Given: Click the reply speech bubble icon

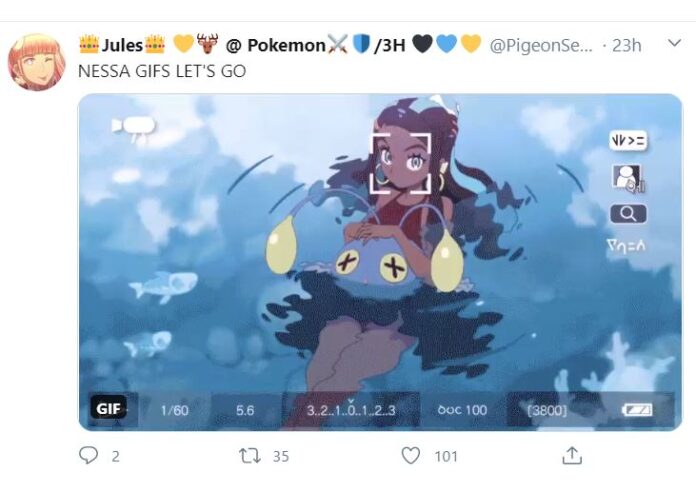Looking at the screenshot, I should tap(88, 455).
